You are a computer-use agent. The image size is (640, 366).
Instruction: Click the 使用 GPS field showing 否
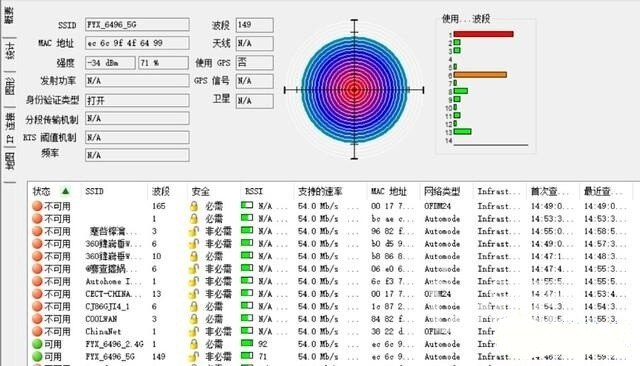[254, 62]
